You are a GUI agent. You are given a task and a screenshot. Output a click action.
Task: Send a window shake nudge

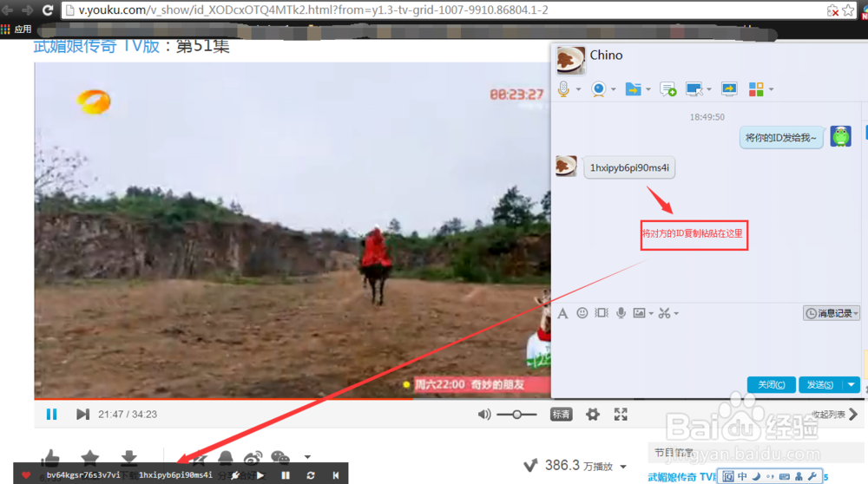(602, 313)
